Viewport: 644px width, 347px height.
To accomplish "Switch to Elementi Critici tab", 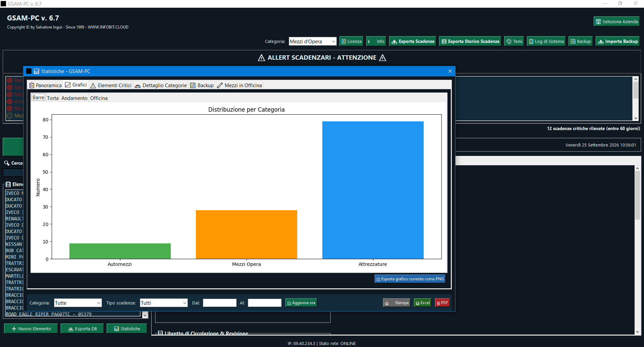I will tap(111, 85).
